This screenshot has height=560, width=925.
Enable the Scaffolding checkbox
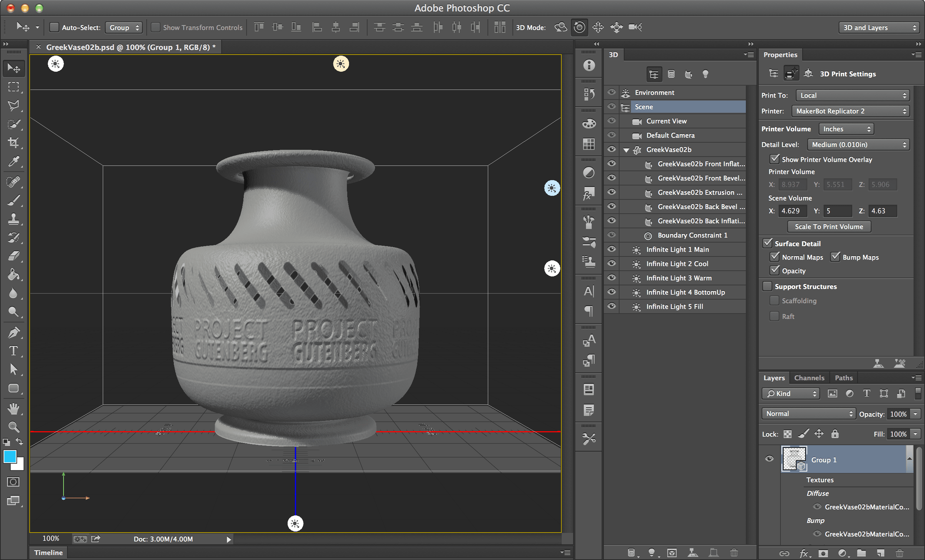pos(774,301)
